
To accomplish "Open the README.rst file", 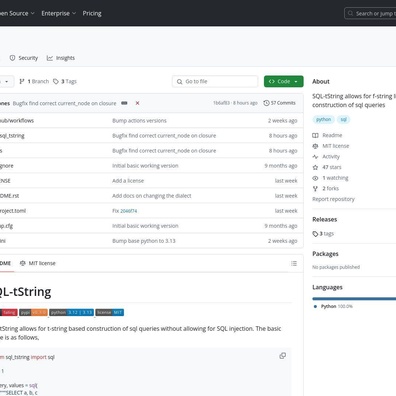I will [x=9, y=196].
